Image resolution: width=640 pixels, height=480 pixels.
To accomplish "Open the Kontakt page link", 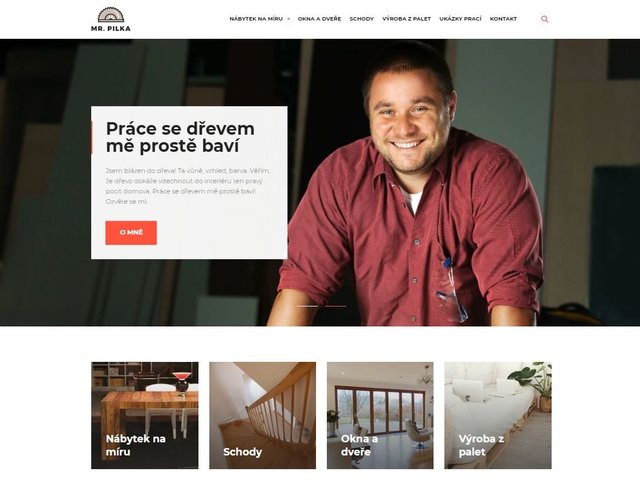I will [x=503, y=19].
